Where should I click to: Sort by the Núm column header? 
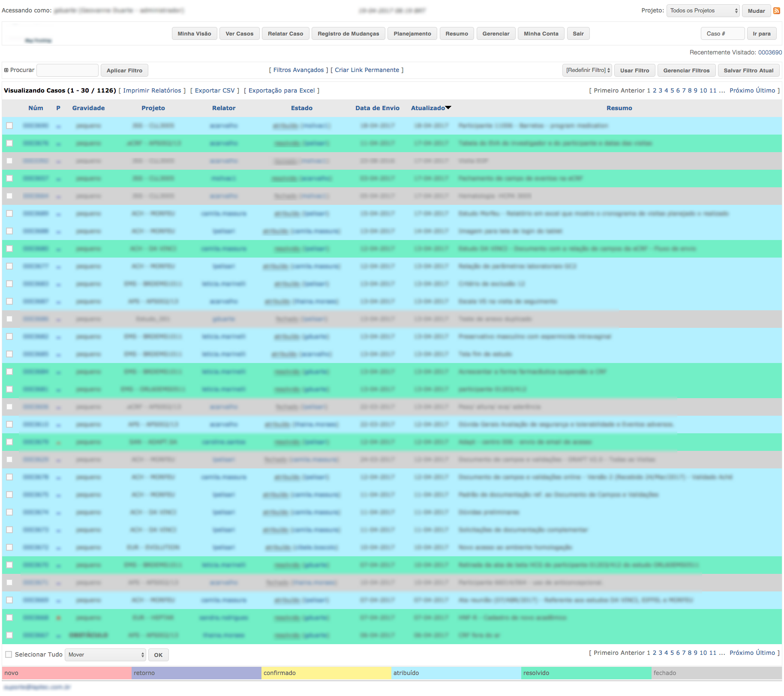pos(36,108)
